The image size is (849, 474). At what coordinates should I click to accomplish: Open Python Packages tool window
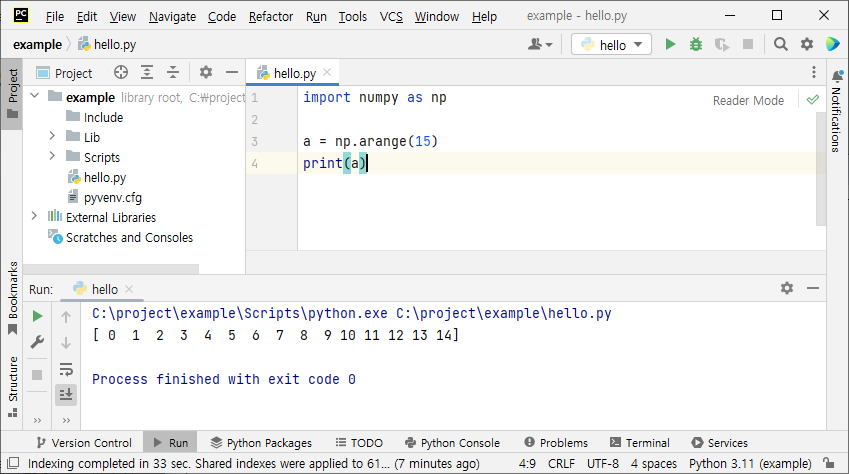tap(261, 443)
